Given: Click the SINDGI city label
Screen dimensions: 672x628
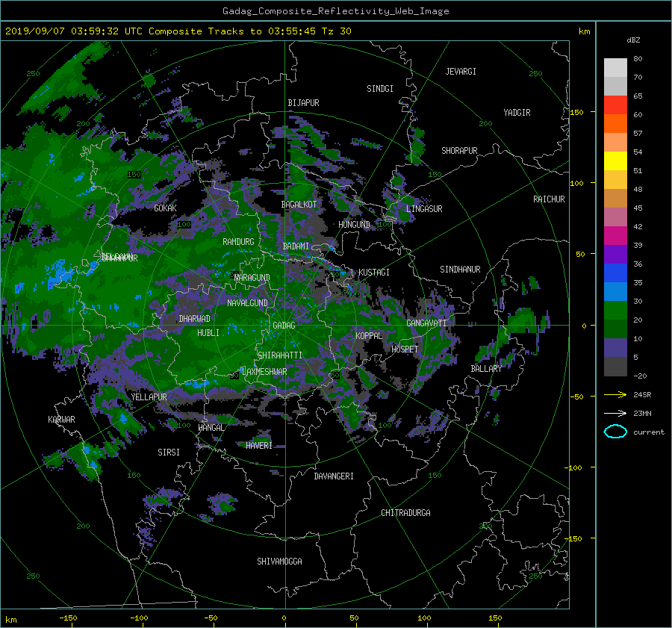Looking at the screenshot, I should (380, 89).
